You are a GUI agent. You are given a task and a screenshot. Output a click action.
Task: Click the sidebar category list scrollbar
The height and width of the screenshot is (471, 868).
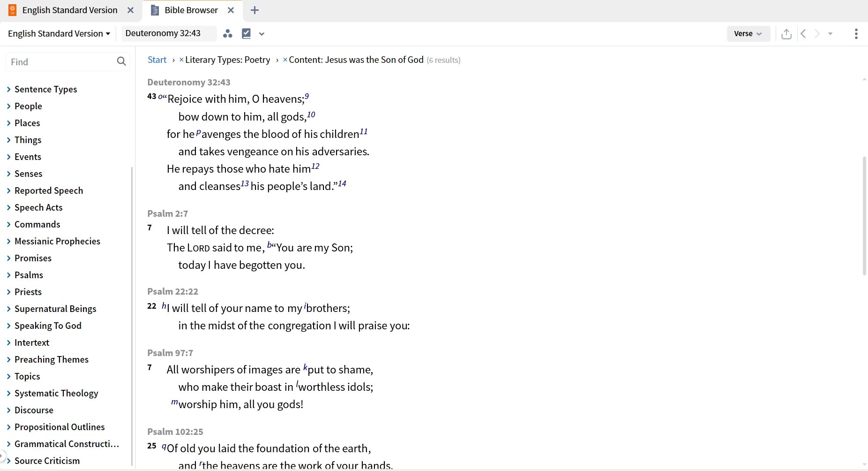click(132, 317)
